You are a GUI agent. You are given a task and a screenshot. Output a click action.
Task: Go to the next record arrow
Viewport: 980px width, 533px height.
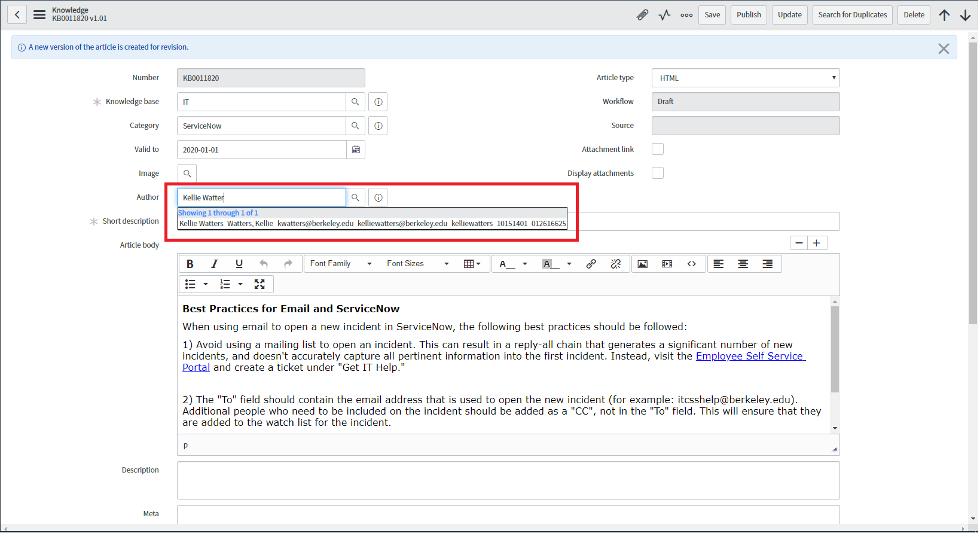click(965, 15)
